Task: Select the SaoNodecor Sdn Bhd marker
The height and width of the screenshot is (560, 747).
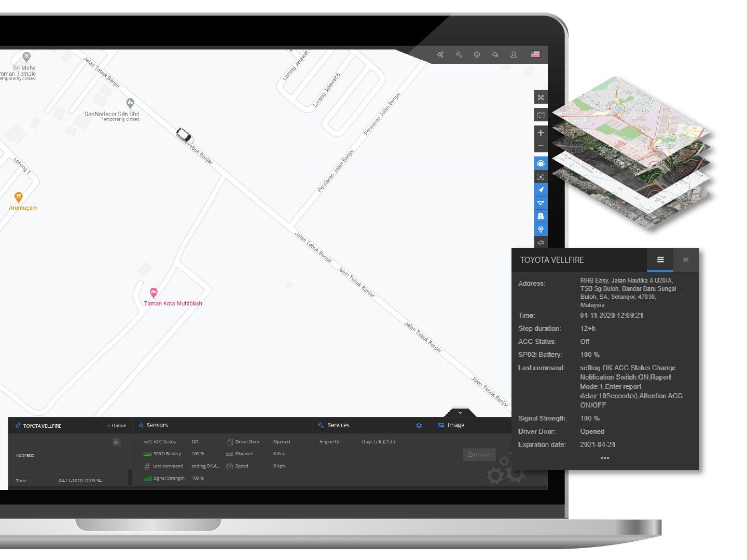Action: 130,103
